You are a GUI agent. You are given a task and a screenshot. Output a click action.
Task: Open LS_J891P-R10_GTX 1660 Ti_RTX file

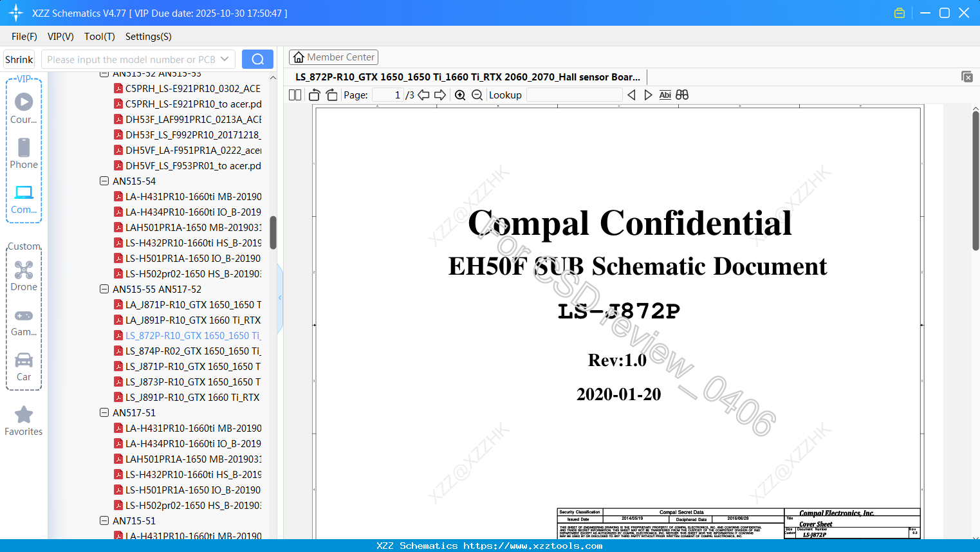coord(194,397)
